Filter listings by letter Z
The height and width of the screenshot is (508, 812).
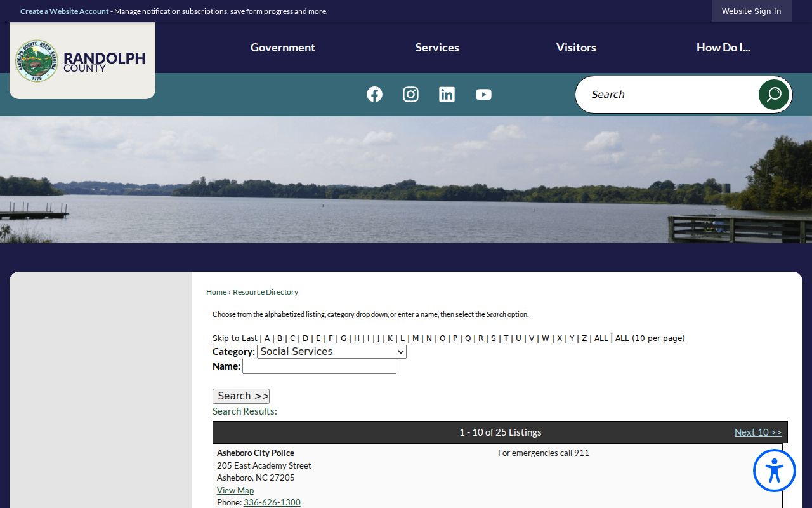click(x=584, y=338)
